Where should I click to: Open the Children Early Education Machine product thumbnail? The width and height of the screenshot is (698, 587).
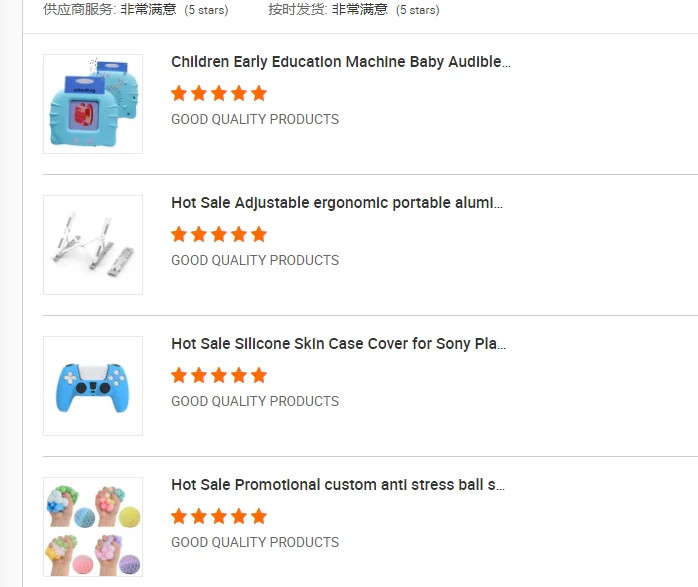(93, 104)
